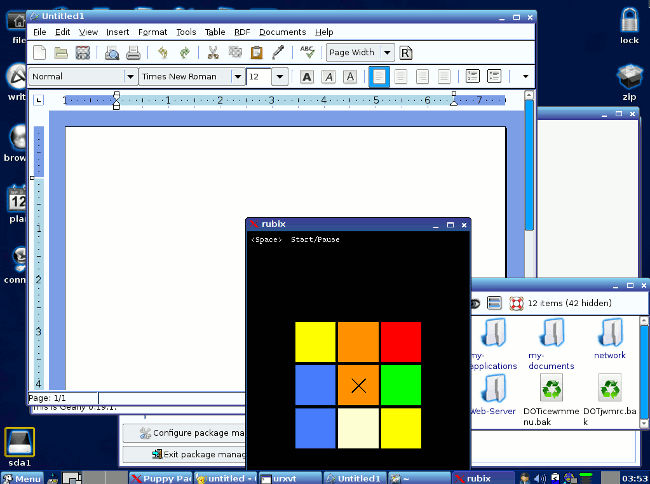Open the Times New Roman font dropdown
The image size is (650, 484).
click(237, 77)
